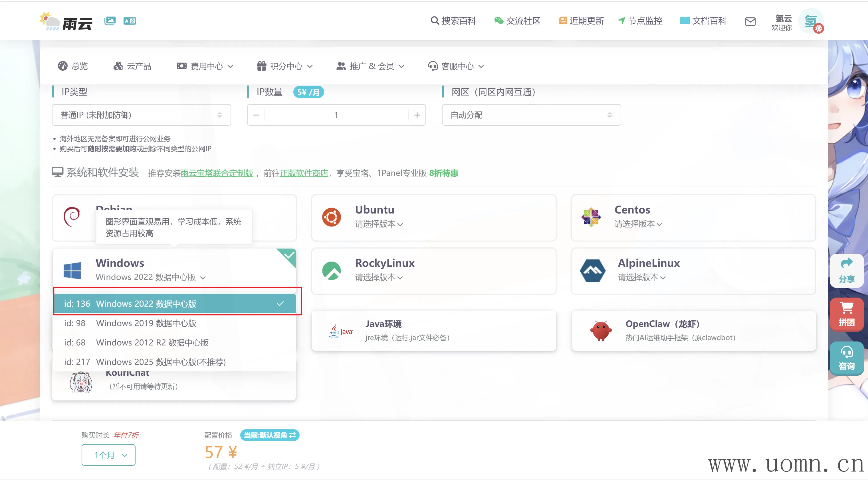This screenshot has width=868, height=480.
Task: Open the mail envelope icon
Action: [750, 22]
